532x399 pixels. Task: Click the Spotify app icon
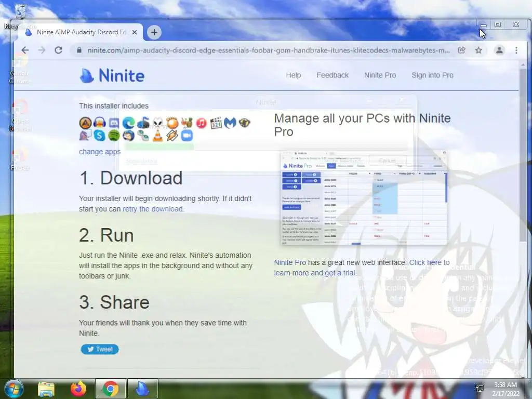pyautogui.click(x=114, y=136)
